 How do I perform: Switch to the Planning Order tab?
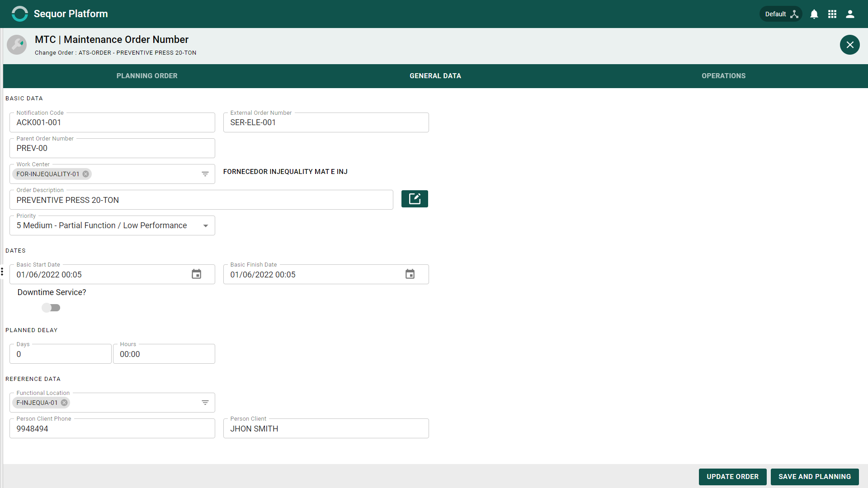click(147, 76)
